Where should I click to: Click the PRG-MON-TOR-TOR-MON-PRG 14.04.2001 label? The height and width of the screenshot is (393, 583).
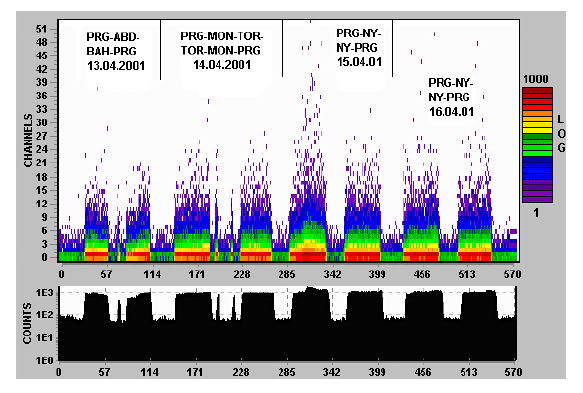point(222,50)
